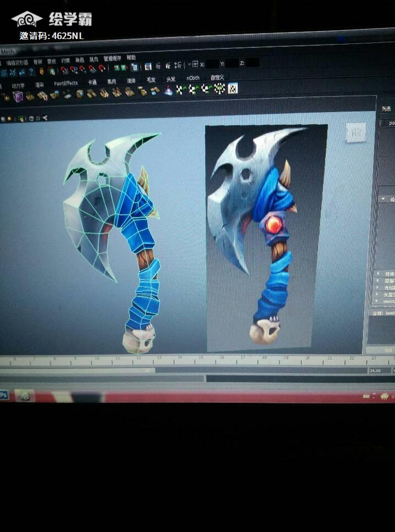The width and height of the screenshot is (395, 532).
Task: Switch to the 渲染 shelf tab
Action: [x=39, y=85]
